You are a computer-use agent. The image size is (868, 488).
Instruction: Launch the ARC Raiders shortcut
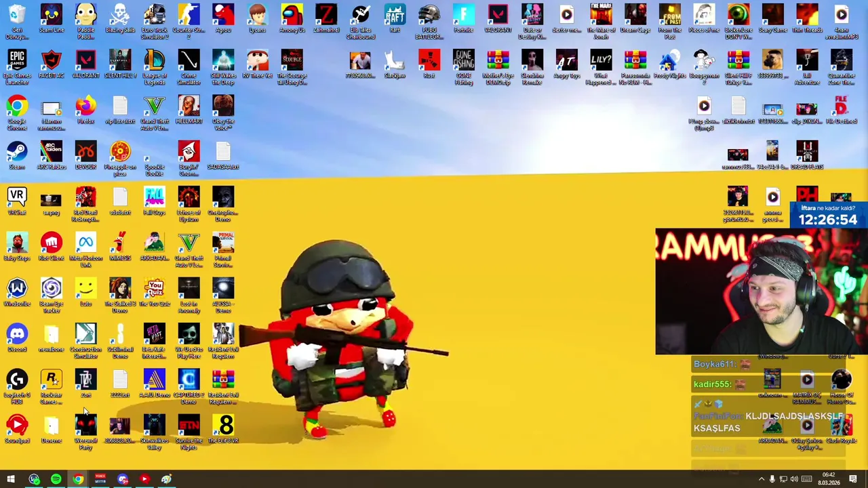pyautogui.click(x=52, y=155)
